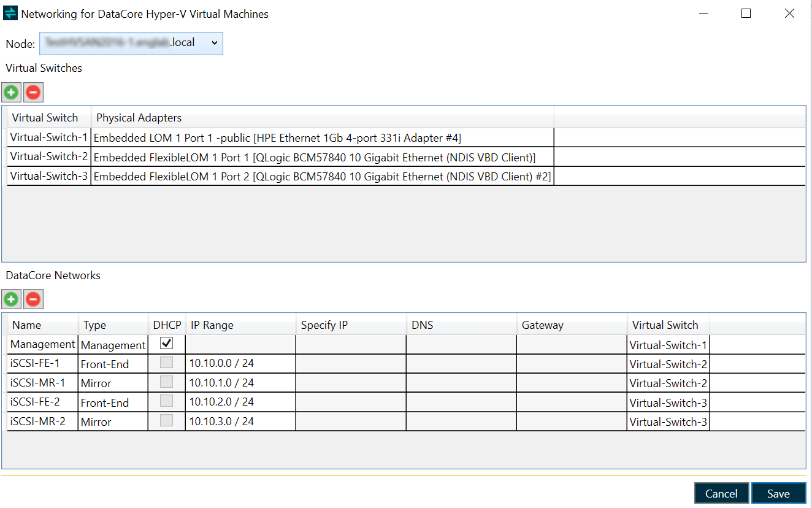Add a new DataCore network
This screenshot has height=508, width=812.
(x=12, y=299)
